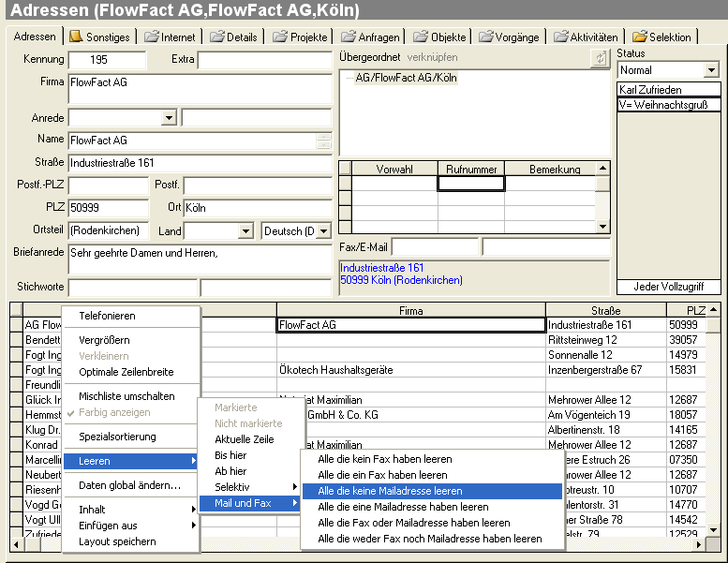The image size is (728, 563).
Task: Choose Aktuelle Zeile in Leeren submenu
Action: (250, 439)
